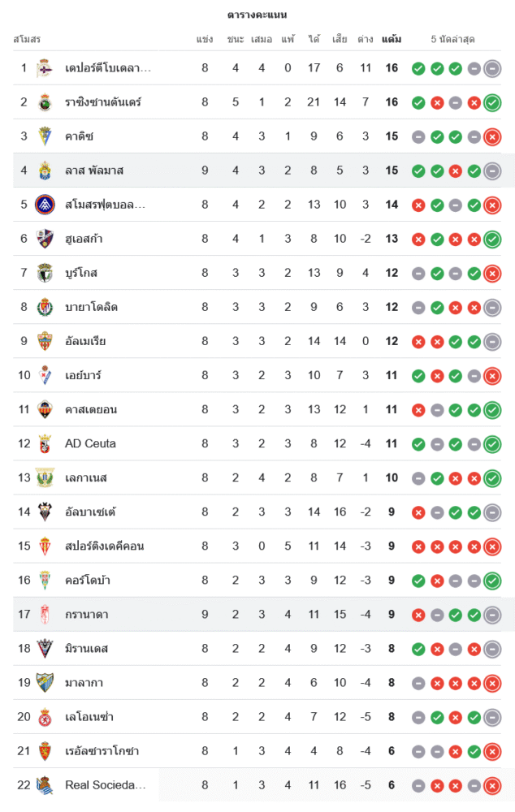Click the Sporting Gijón club crest
Screen dimensions: 515x812
click(45, 546)
